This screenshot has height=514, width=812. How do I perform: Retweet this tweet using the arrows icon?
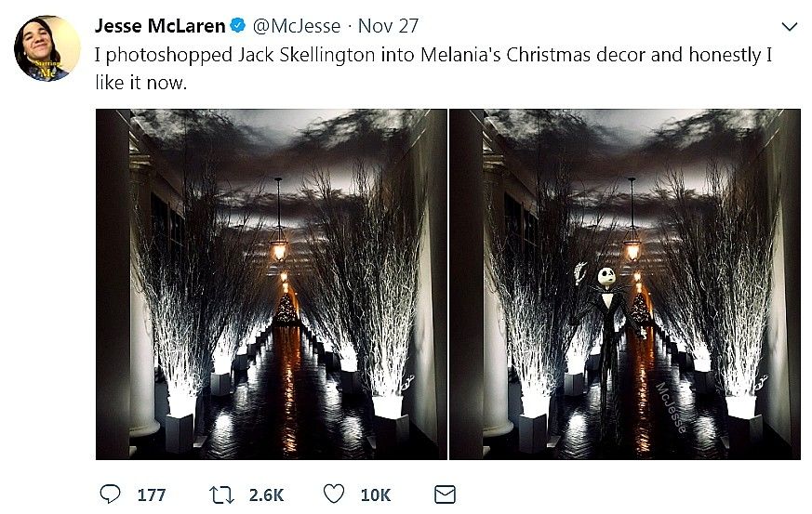221,494
